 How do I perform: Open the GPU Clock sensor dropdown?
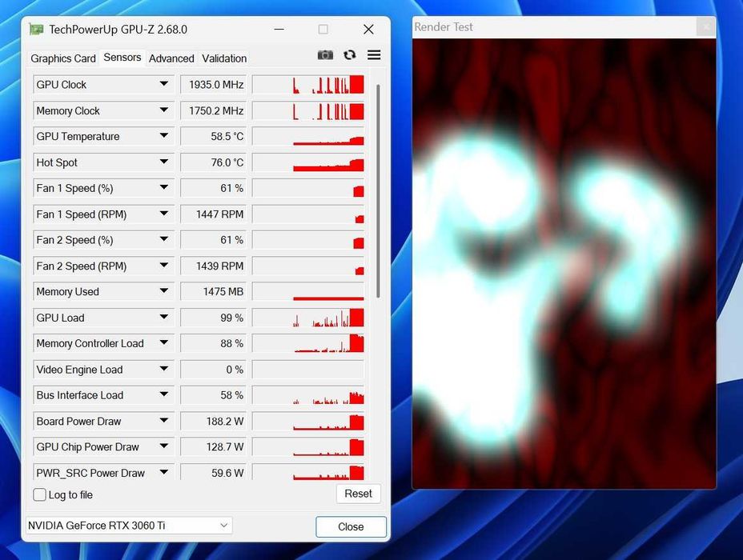coord(164,84)
